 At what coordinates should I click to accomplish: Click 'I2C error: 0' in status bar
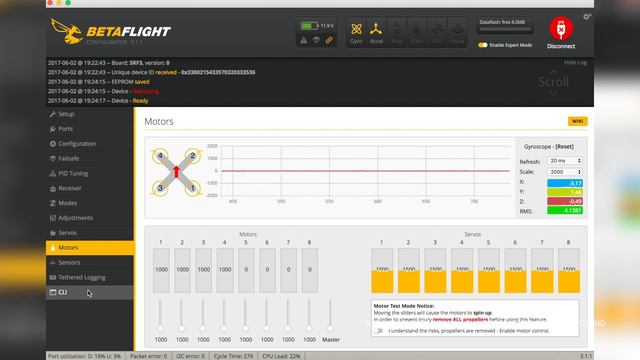click(190, 356)
